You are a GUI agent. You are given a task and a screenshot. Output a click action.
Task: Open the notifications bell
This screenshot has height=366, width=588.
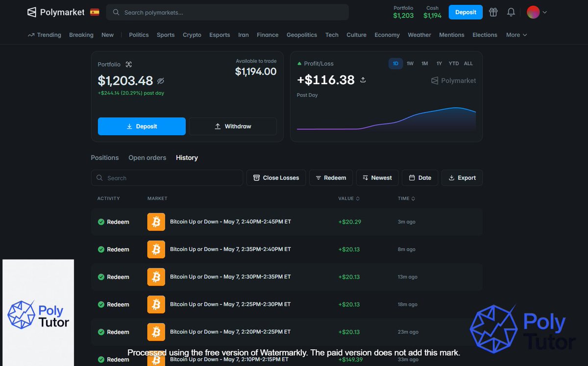coord(511,12)
